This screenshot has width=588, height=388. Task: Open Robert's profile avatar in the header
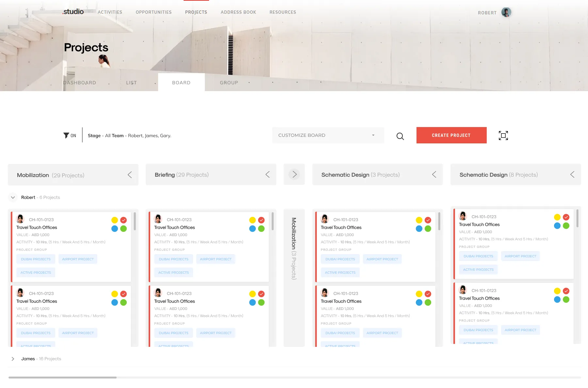click(x=506, y=12)
